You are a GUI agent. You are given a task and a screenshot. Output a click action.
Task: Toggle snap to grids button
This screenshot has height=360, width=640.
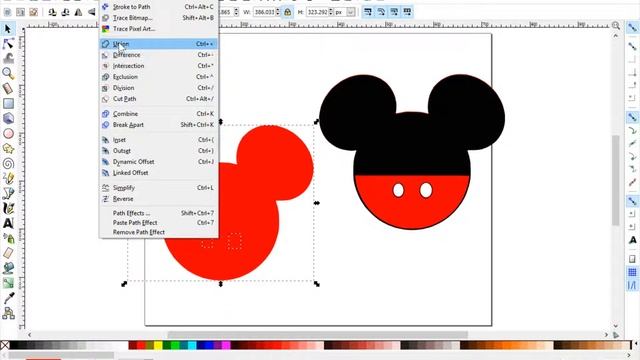coord(632,272)
